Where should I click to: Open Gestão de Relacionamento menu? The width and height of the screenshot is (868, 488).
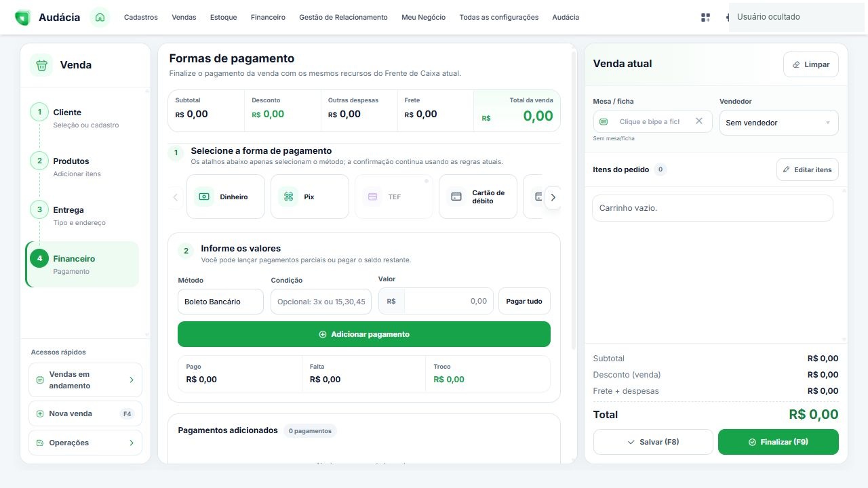(343, 18)
